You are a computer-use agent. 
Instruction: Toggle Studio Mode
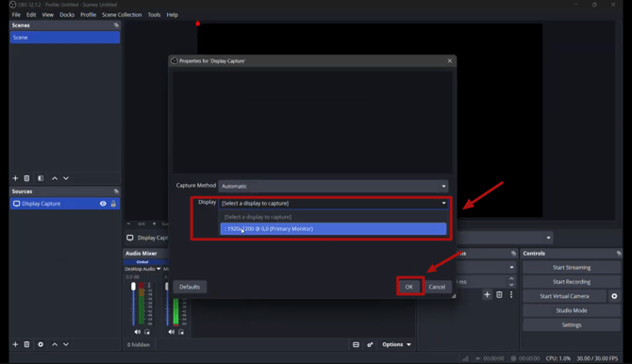pos(571,310)
